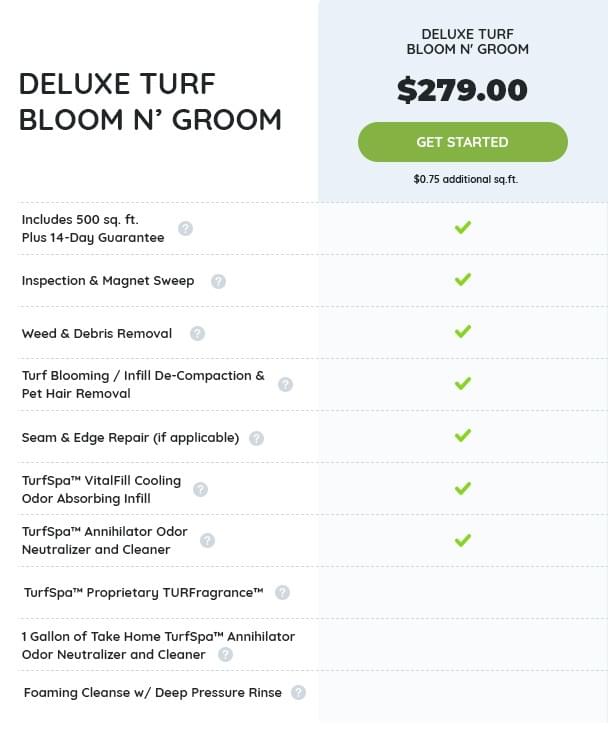The height and width of the screenshot is (738, 608).
Task: Open Seam & Edge Repair help icon
Action: [x=256, y=438]
